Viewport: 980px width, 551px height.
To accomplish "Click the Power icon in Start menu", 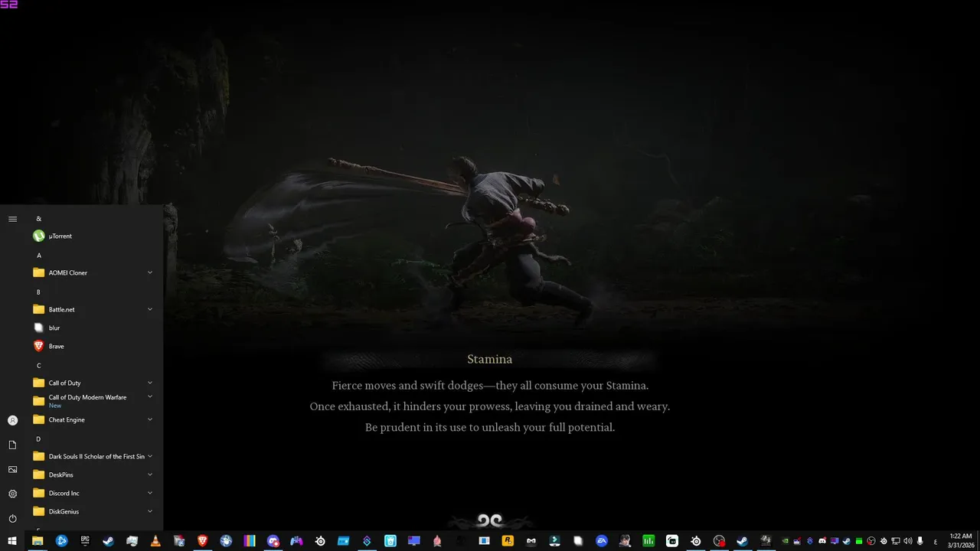I will click(12, 518).
